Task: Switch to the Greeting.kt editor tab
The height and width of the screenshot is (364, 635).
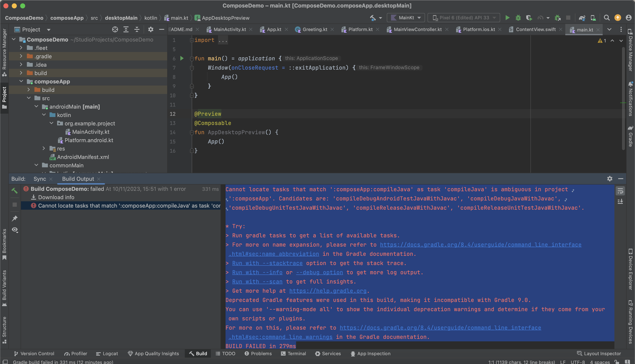Action: click(x=314, y=29)
